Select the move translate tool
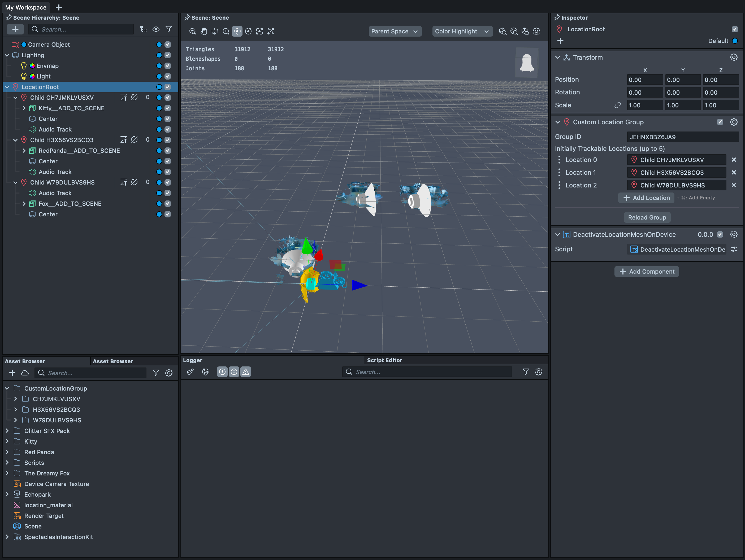The height and width of the screenshot is (560, 745). (237, 31)
